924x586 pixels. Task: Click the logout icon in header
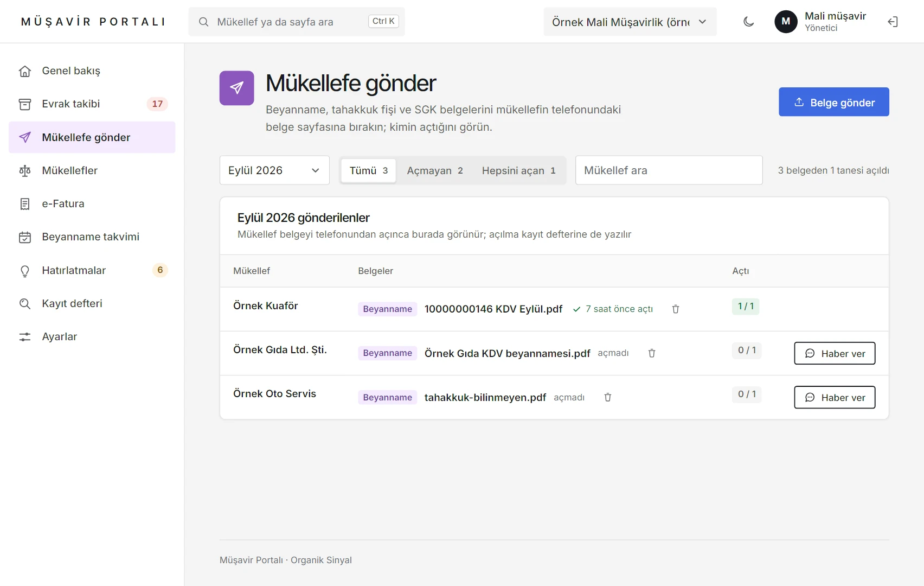coord(893,22)
